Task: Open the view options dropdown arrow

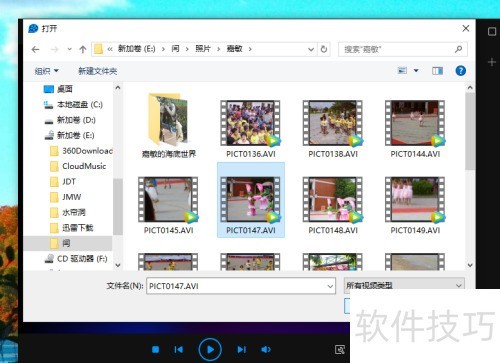Action: coord(416,70)
